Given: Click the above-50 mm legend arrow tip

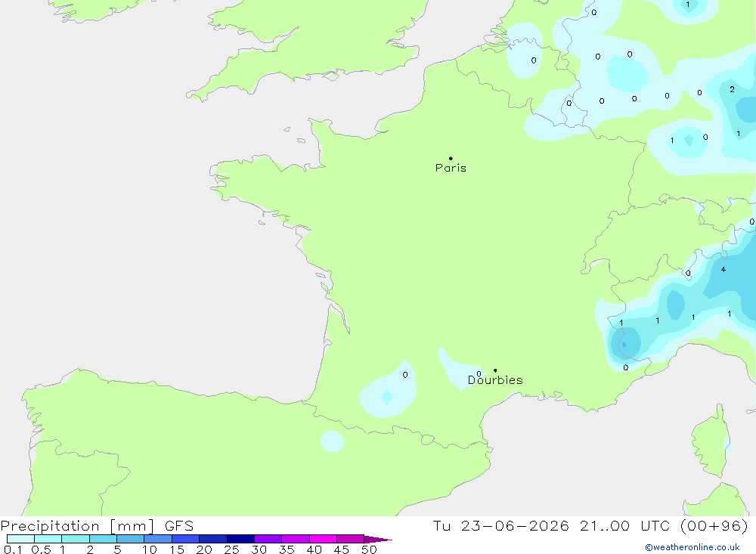Looking at the screenshot, I should pos(378,539).
